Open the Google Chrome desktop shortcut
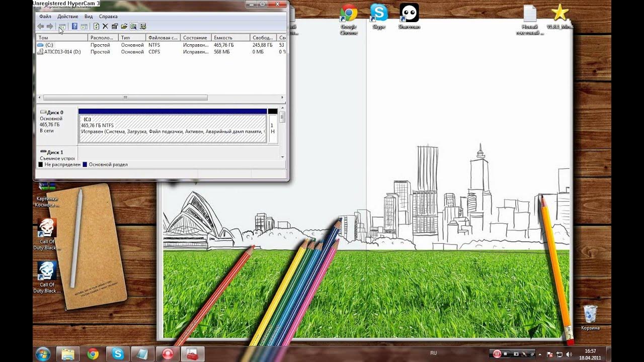 [x=349, y=19]
